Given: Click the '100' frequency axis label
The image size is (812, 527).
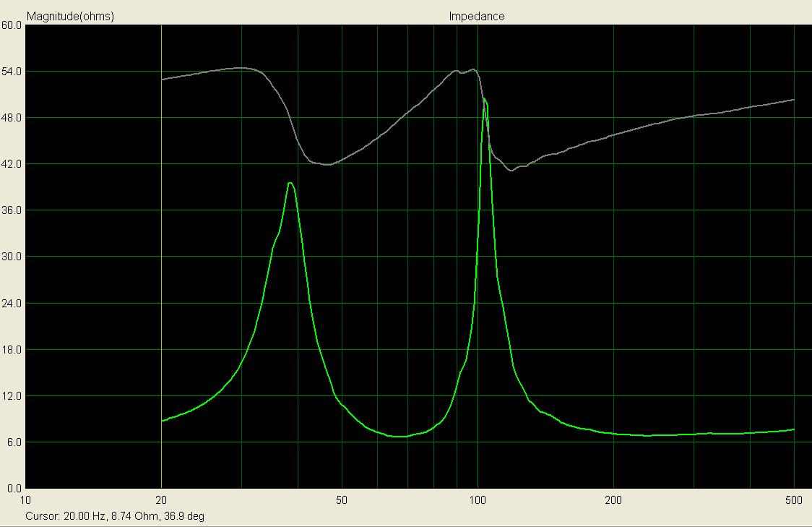Looking at the screenshot, I should tap(478, 500).
